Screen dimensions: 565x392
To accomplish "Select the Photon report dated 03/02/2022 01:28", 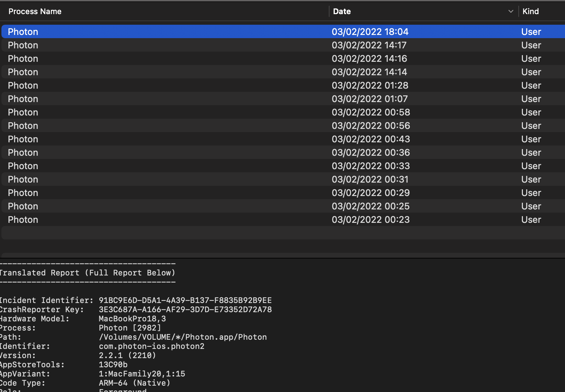I will 283,85.
